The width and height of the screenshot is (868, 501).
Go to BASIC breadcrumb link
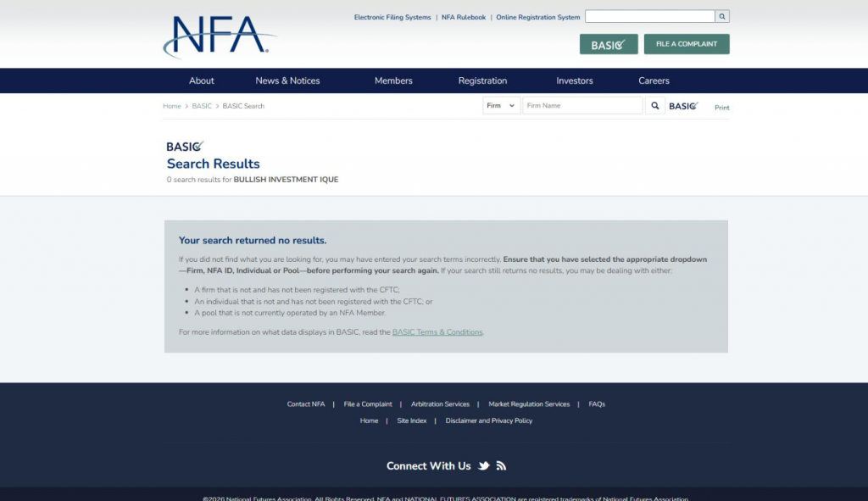(202, 106)
